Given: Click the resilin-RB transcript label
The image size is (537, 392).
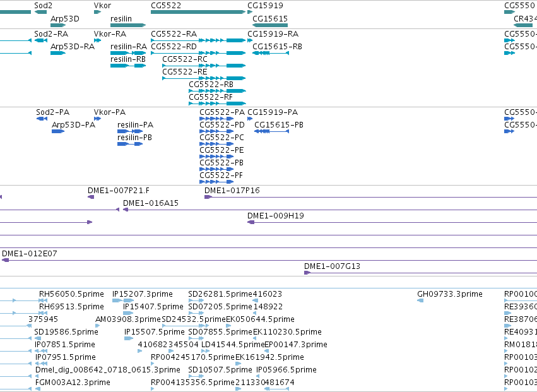Looking at the screenshot, I should [x=128, y=59].
